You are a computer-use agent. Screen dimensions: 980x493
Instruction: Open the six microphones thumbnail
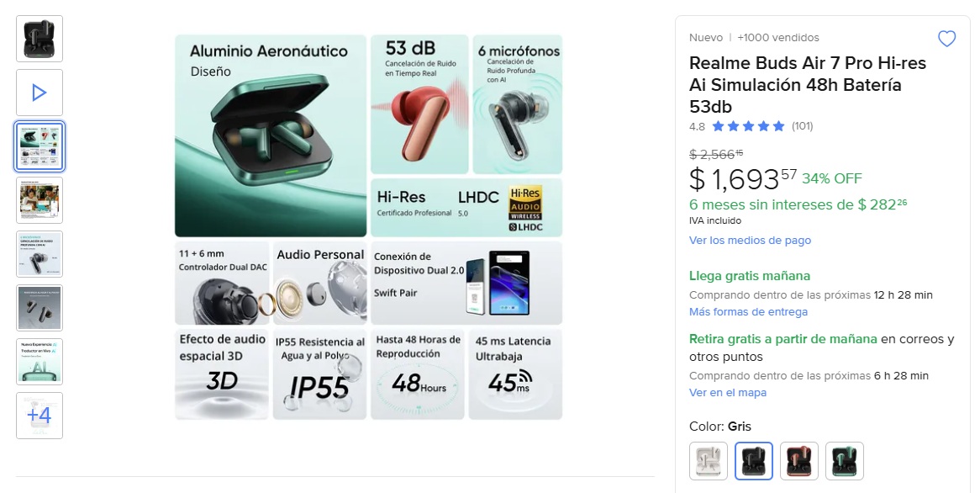40,254
